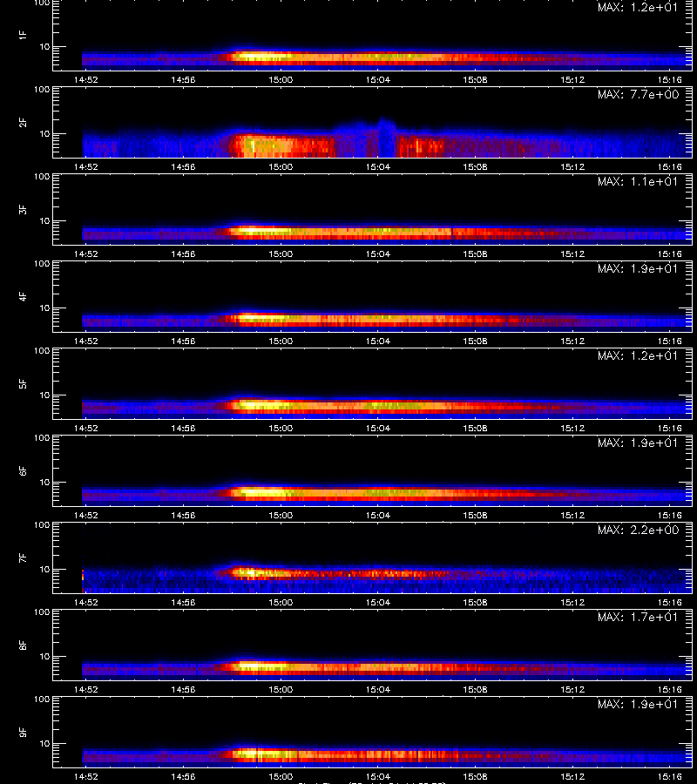Click the 4F panel axis label
Screen dimensions: 697x784
pos(23,296)
